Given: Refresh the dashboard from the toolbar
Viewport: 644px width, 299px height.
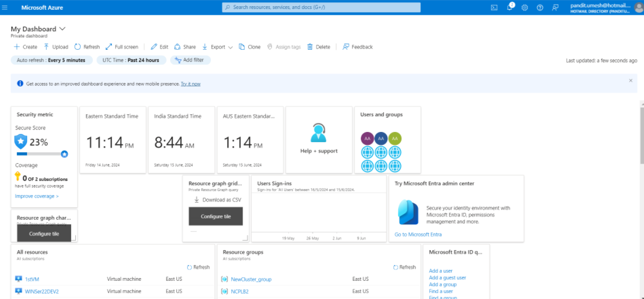Looking at the screenshot, I should pos(87,47).
